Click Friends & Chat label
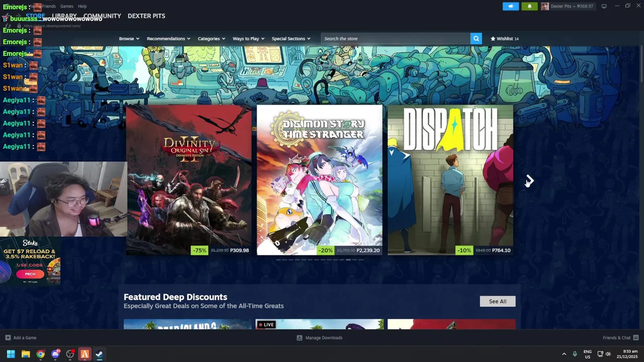This screenshot has width=644, height=362. (616, 338)
